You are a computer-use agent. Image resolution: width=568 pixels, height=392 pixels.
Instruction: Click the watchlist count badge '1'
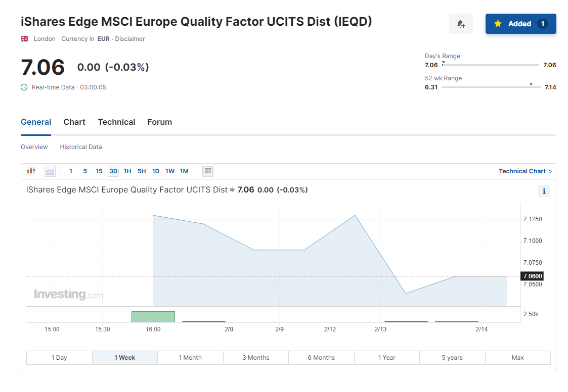point(542,24)
